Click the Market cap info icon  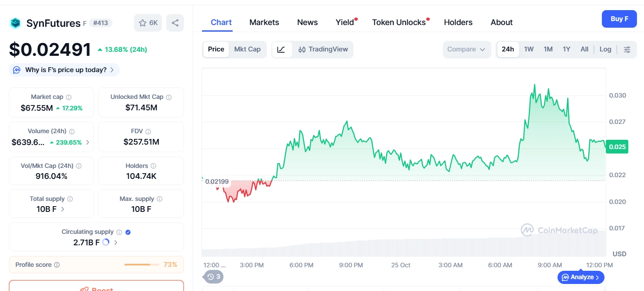coord(68,97)
